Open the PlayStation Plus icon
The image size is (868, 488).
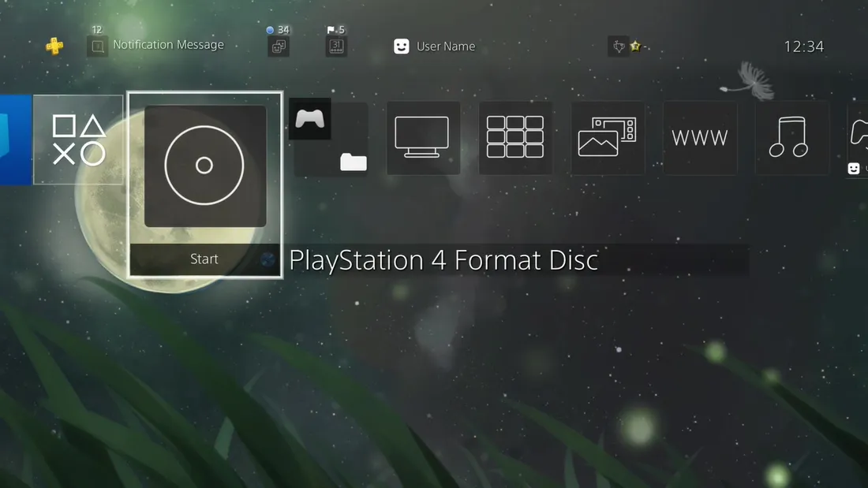(x=54, y=46)
